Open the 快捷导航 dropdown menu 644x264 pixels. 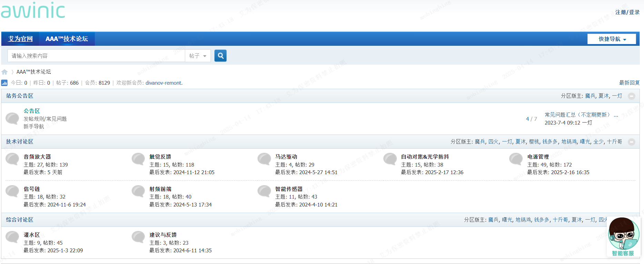tap(612, 39)
